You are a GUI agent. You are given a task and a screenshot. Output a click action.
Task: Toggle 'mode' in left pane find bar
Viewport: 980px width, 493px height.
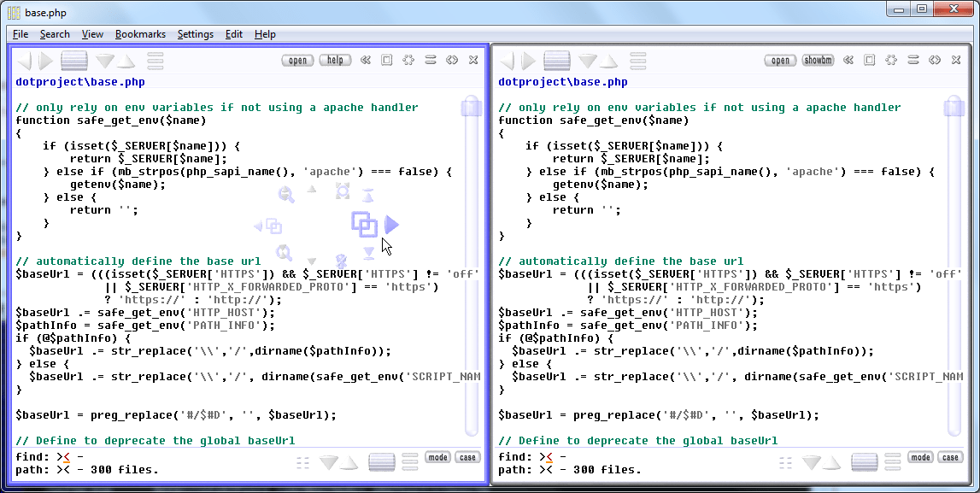[x=437, y=457]
